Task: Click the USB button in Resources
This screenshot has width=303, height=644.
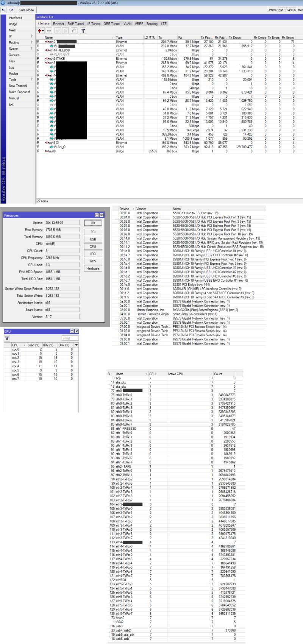Action: pyautogui.click(x=93, y=239)
